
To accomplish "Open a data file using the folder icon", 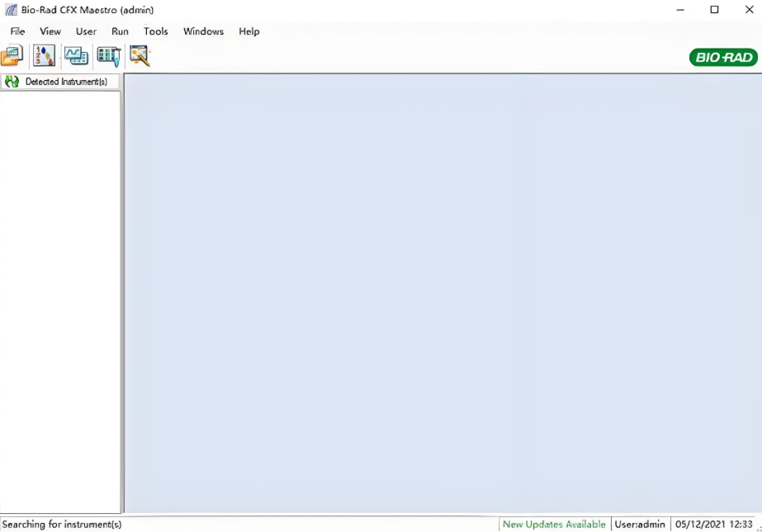I will (x=12, y=56).
